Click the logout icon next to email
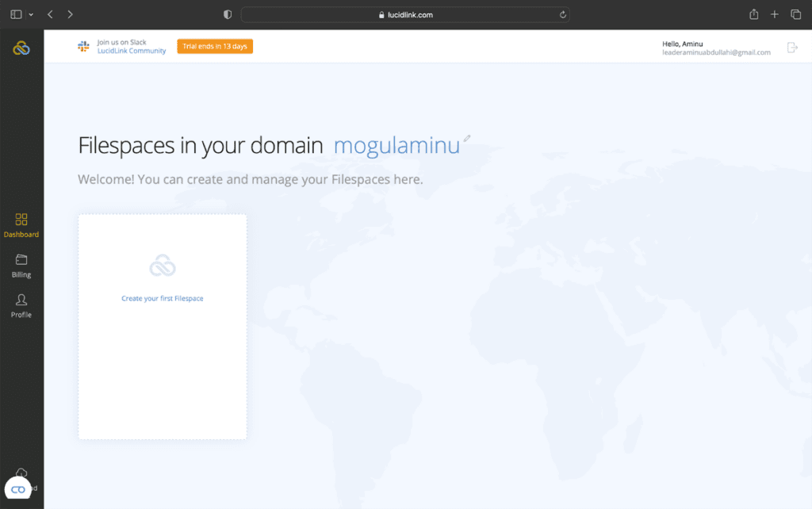The image size is (812, 509). pos(792,48)
